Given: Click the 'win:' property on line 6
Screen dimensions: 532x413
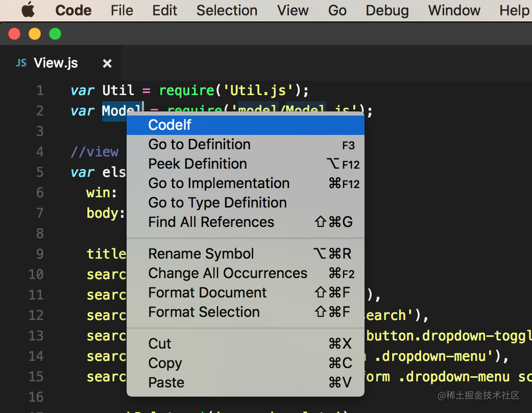Looking at the screenshot, I should (x=102, y=193).
